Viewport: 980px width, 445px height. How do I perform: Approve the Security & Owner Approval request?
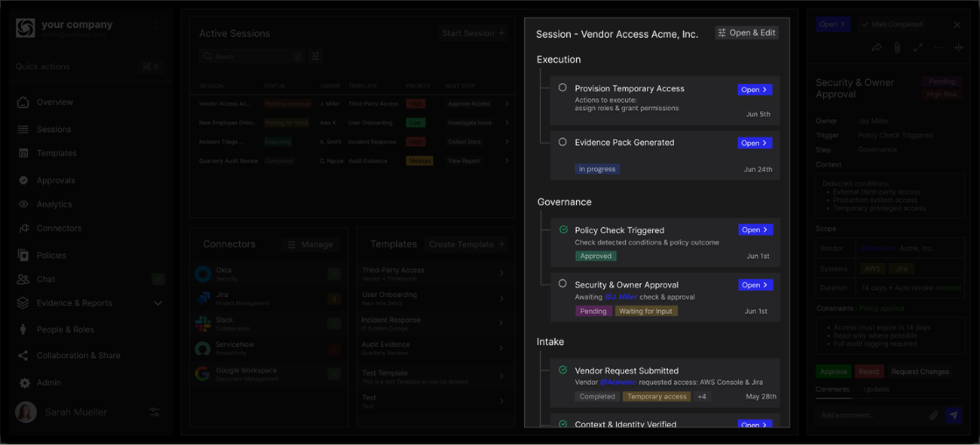(x=833, y=371)
